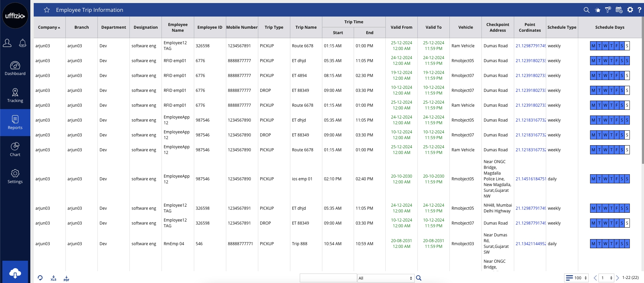Viewport: 644px width, 283px height.
Task: Go to the next page arrow
Action: pyautogui.click(x=617, y=278)
